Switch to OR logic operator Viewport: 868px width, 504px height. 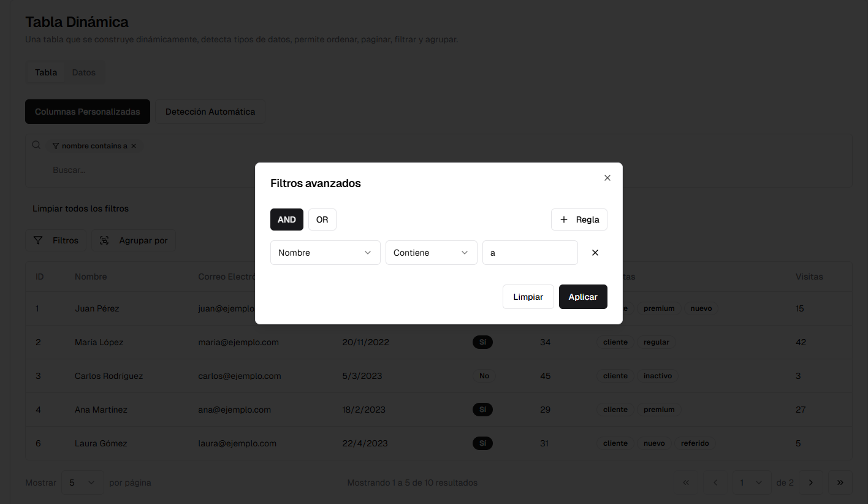click(322, 220)
